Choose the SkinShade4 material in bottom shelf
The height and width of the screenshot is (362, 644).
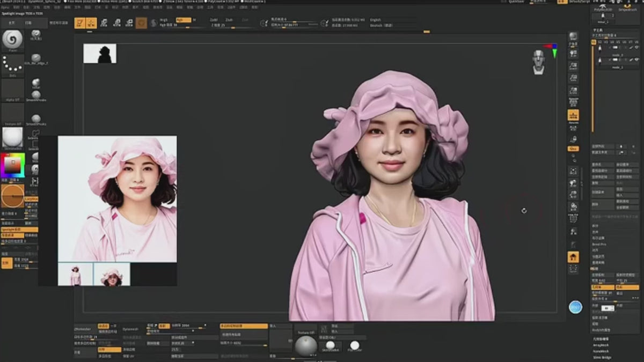[x=330, y=346]
